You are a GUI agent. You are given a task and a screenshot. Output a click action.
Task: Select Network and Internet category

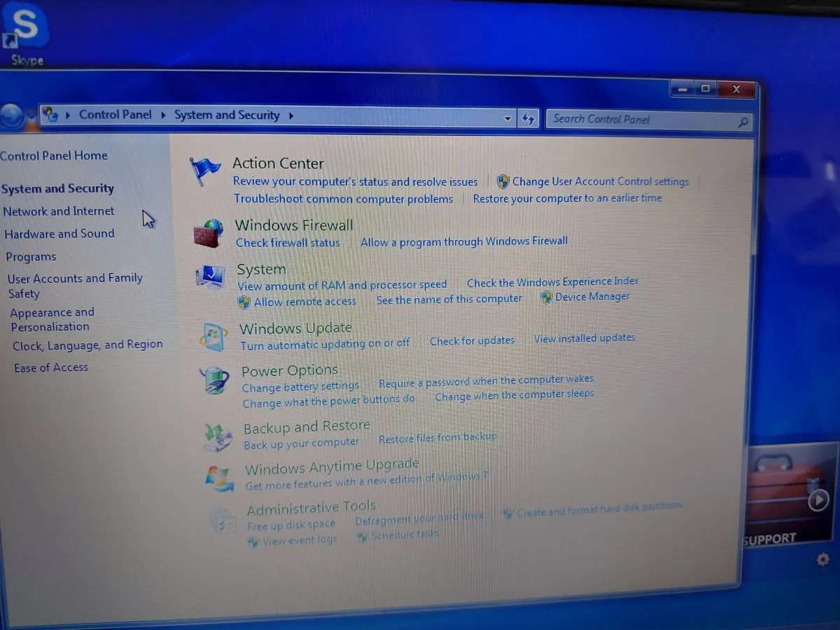click(x=59, y=211)
